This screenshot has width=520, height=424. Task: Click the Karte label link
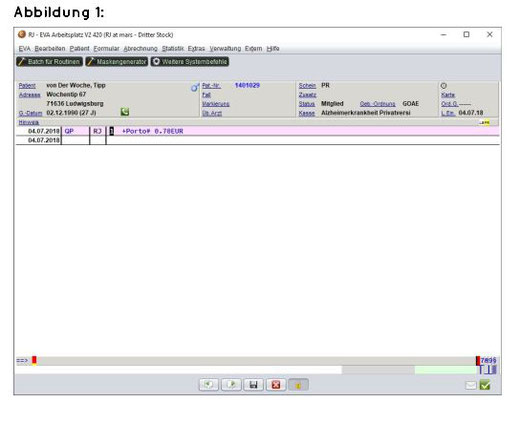(x=448, y=95)
